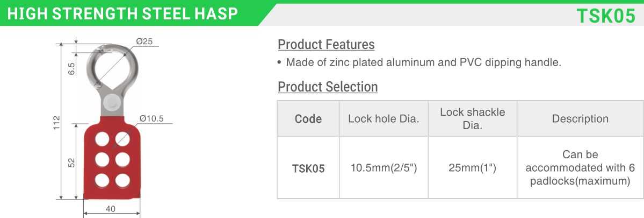The image size is (644, 218).
Task: Click the Ø10.5 dimension label
Action: (x=151, y=118)
